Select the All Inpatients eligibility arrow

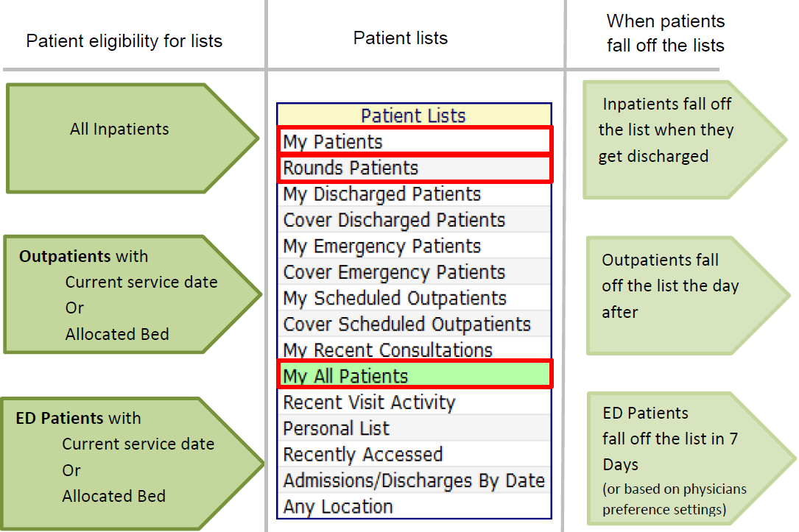click(x=119, y=130)
